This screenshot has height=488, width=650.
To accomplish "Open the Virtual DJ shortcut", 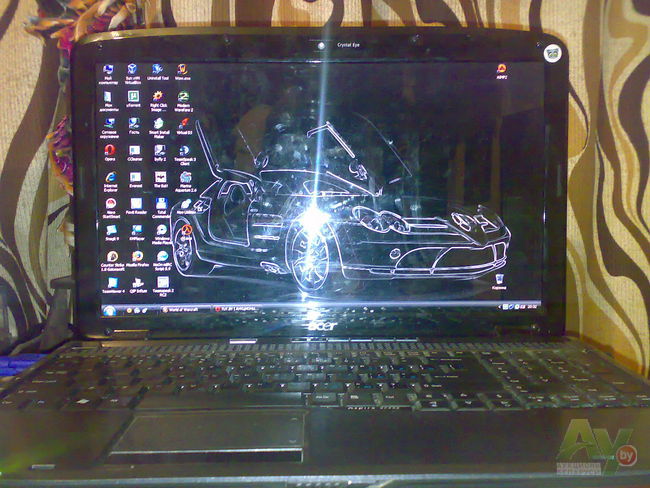I will [x=184, y=124].
